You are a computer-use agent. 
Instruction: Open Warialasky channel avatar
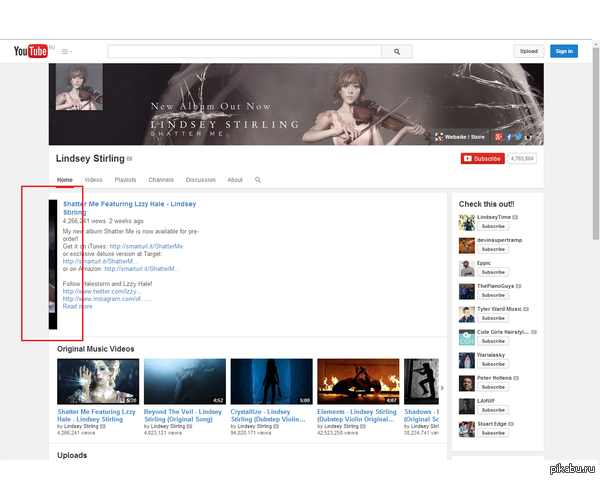pos(467,360)
